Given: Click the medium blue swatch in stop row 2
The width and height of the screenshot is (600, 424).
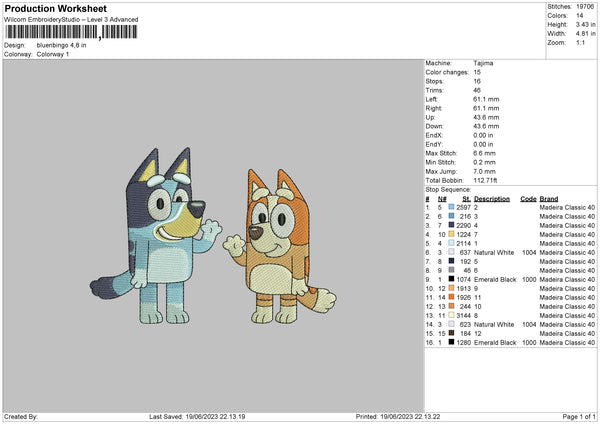Looking at the screenshot, I should (x=451, y=216).
